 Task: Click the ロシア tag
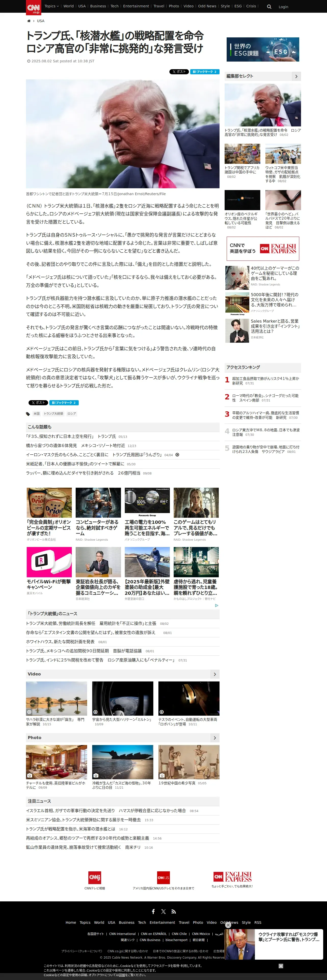[72, 413]
